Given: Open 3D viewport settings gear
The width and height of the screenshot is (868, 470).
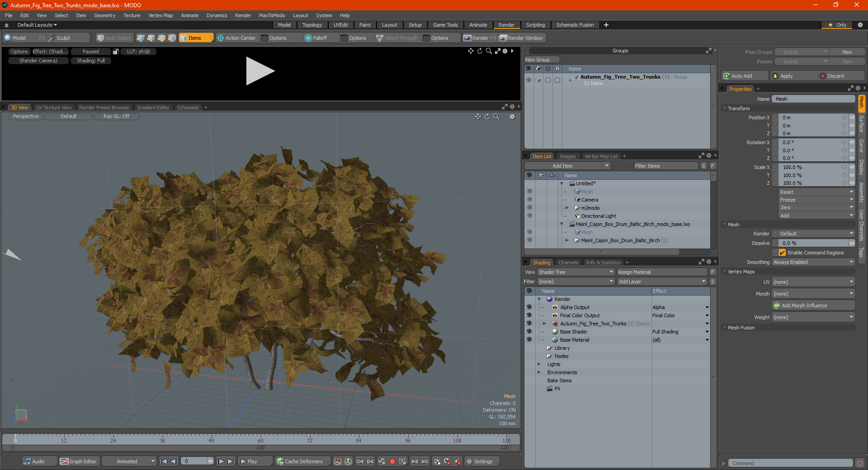Looking at the screenshot, I should tap(512, 117).
